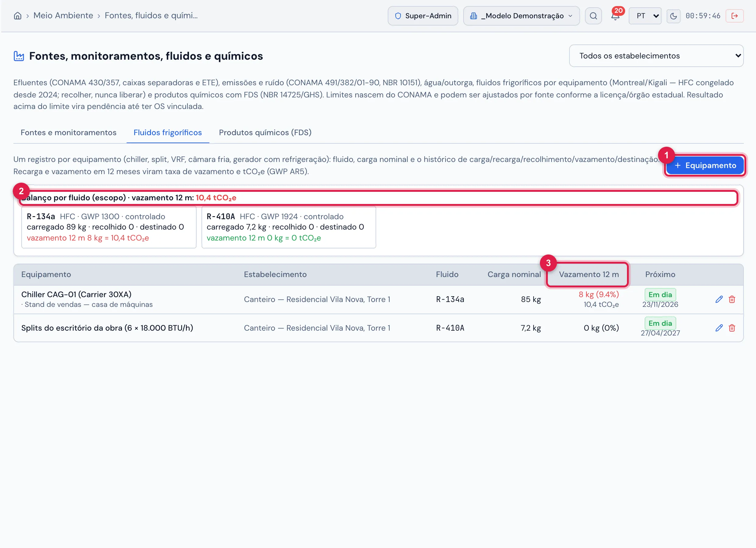Click the Fontes, fluidos e quími... breadcrumb
The height and width of the screenshot is (548, 756).
point(151,16)
